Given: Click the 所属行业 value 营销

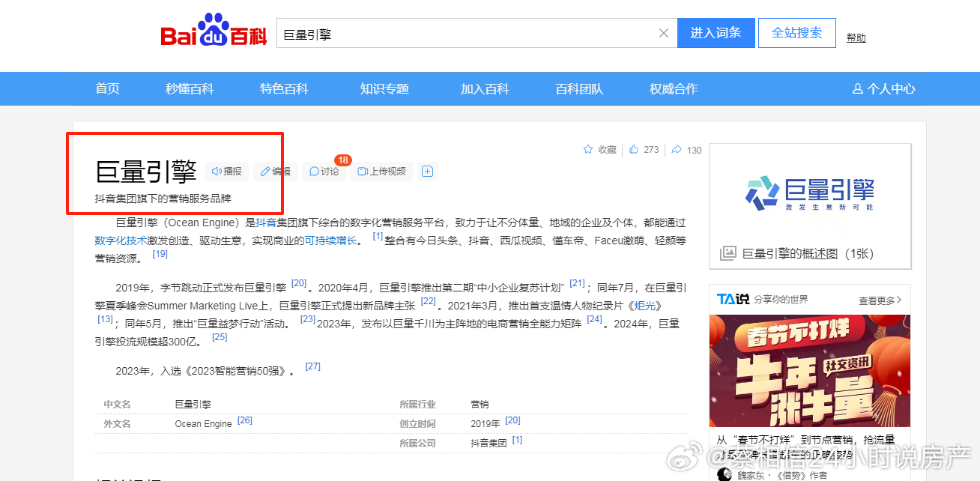Looking at the screenshot, I should (x=480, y=405).
